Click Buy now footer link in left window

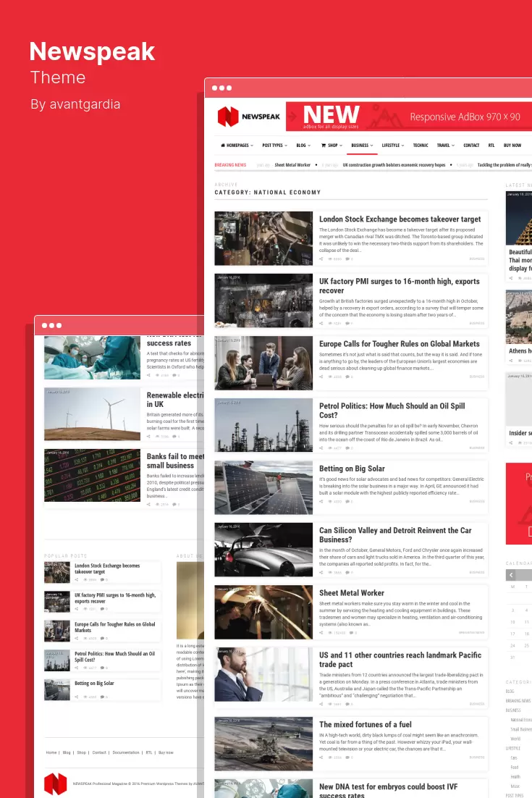tap(166, 752)
